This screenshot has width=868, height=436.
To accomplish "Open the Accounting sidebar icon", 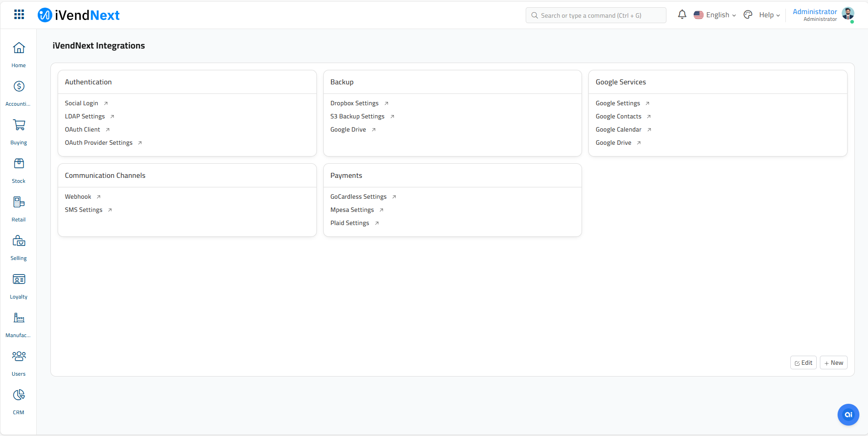I will click(x=19, y=86).
